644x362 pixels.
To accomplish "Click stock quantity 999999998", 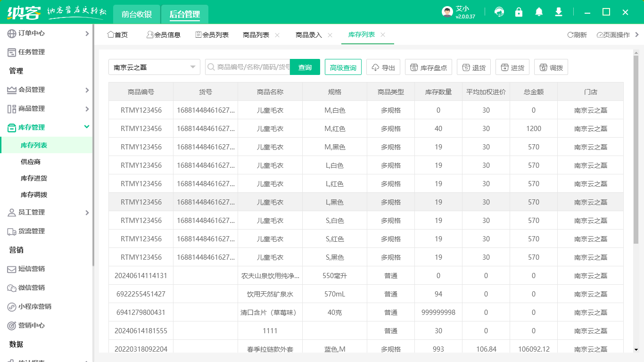I will pyautogui.click(x=438, y=313).
